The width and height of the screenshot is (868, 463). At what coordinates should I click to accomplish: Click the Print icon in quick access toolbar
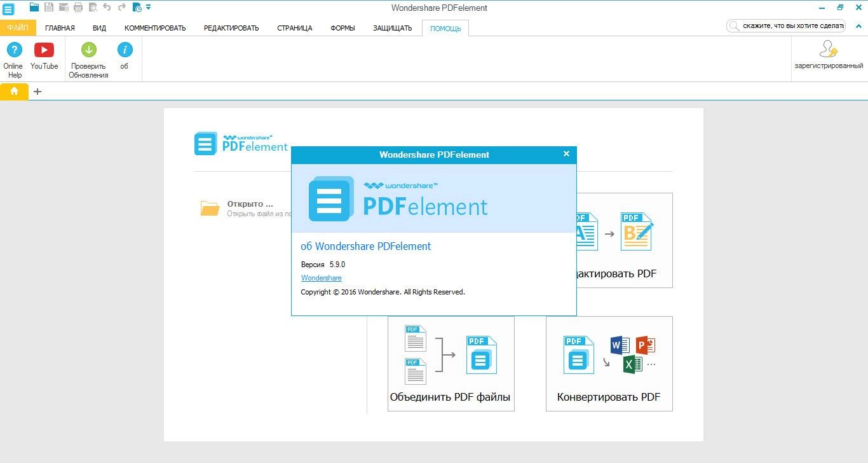point(78,8)
